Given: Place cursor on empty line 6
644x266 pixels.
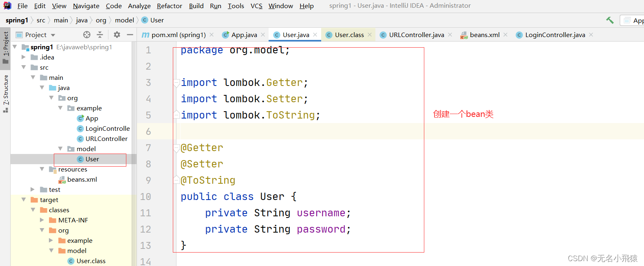Looking at the screenshot, I should [410, 131].
